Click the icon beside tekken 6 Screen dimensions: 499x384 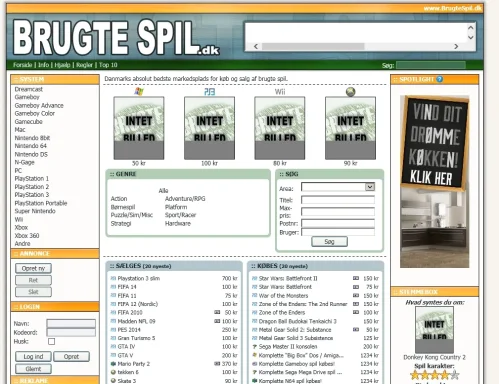click(113, 372)
